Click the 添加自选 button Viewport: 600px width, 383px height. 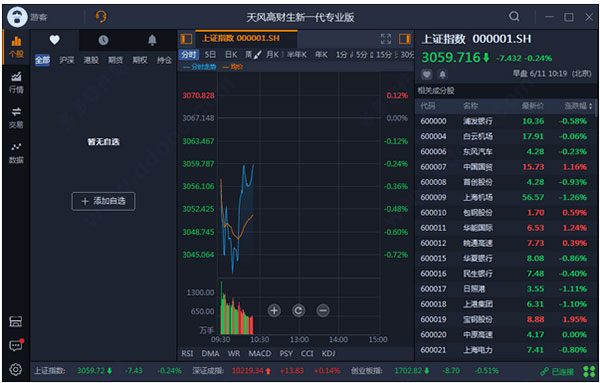pos(103,201)
